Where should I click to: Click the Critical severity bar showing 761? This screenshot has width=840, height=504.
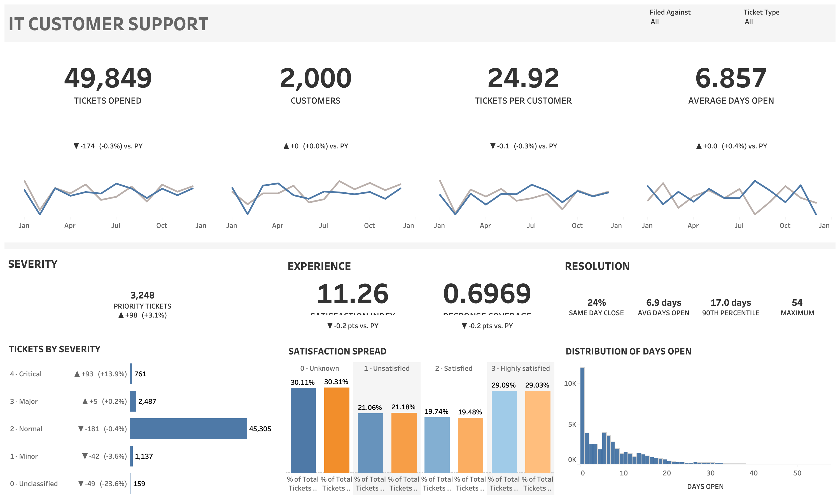pyautogui.click(x=131, y=374)
